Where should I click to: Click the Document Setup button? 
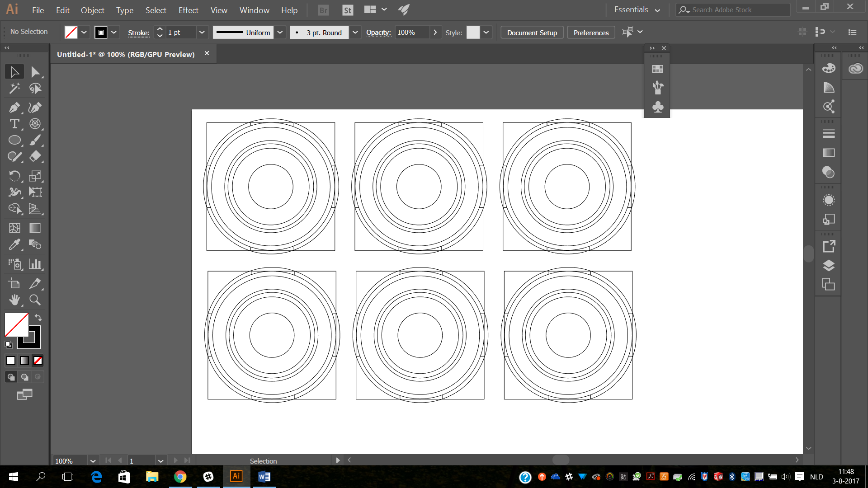(x=532, y=33)
